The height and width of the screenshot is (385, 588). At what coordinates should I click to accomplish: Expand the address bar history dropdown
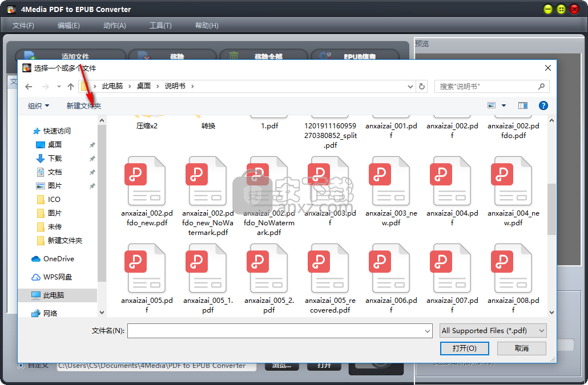(410, 87)
